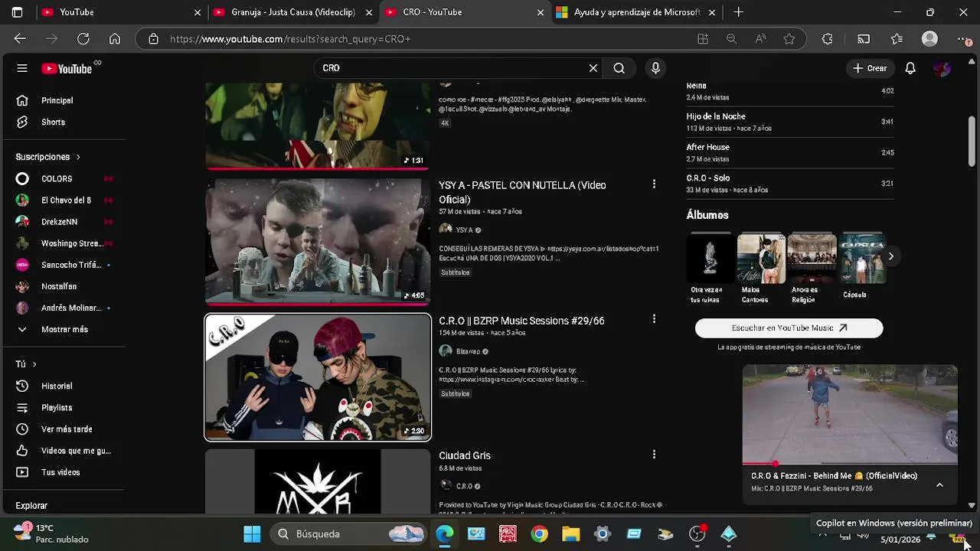Open the Windows Start menu
980x551 pixels.
click(x=252, y=534)
